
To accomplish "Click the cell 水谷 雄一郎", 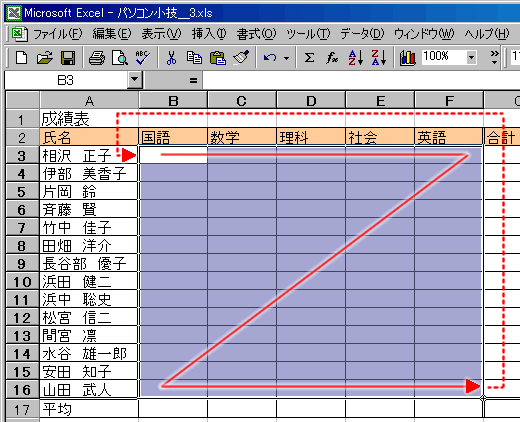I will [x=89, y=353].
